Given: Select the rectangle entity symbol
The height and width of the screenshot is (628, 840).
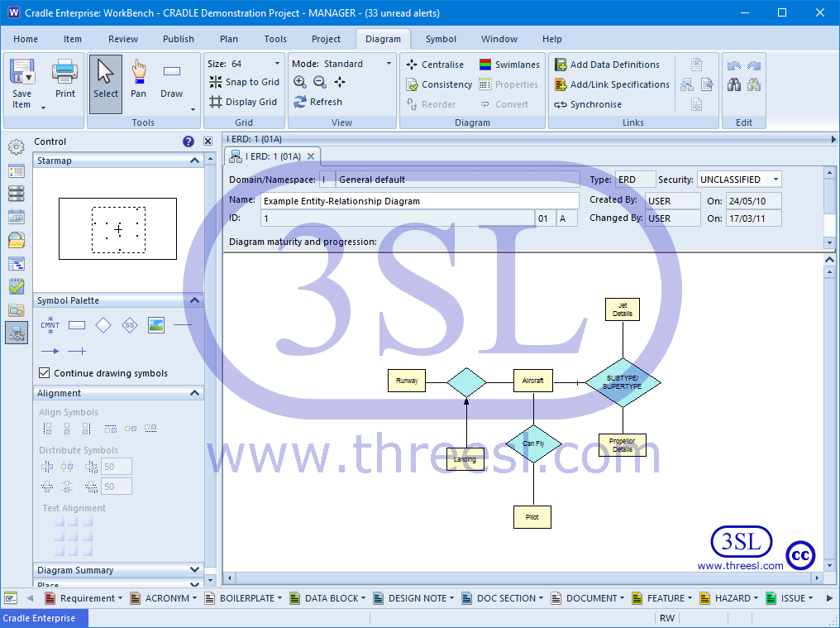Looking at the screenshot, I should click(77, 325).
